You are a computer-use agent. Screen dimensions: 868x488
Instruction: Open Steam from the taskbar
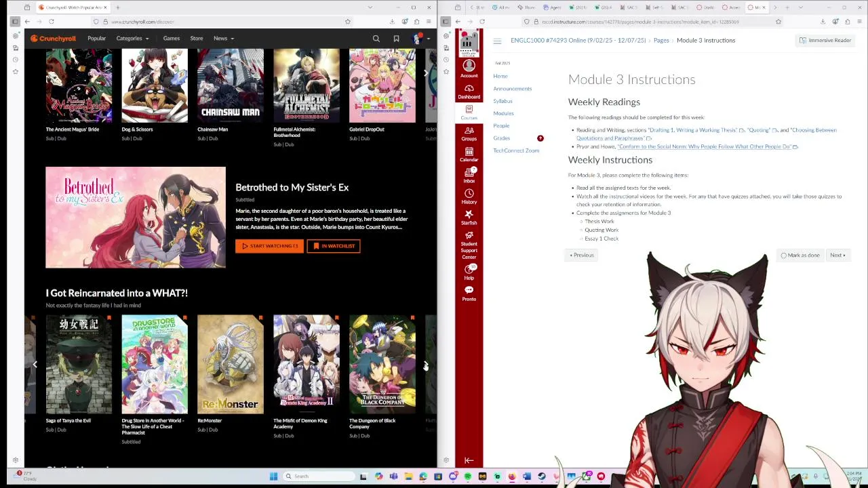tap(541, 476)
